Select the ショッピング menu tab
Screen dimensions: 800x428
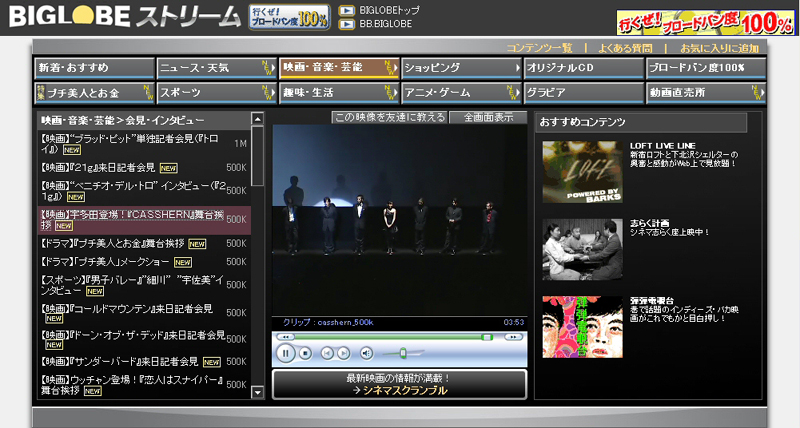tap(461, 68)
